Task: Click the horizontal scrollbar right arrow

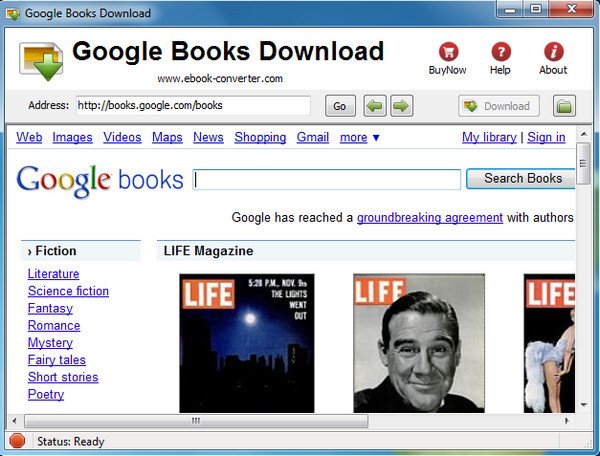Action: tap(567, 421)
